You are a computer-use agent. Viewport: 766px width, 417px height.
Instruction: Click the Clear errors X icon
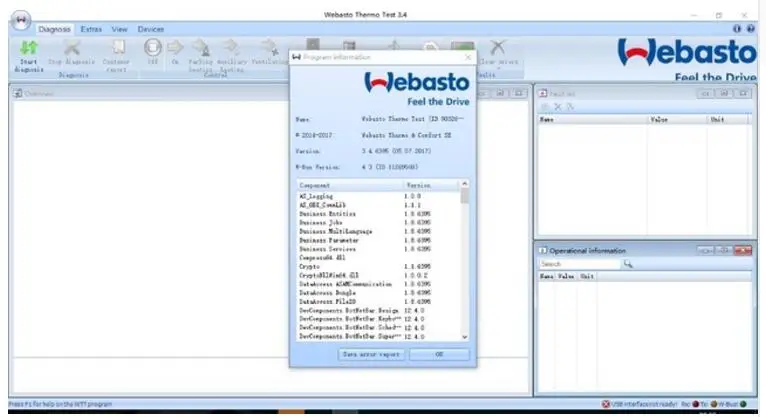498,47
